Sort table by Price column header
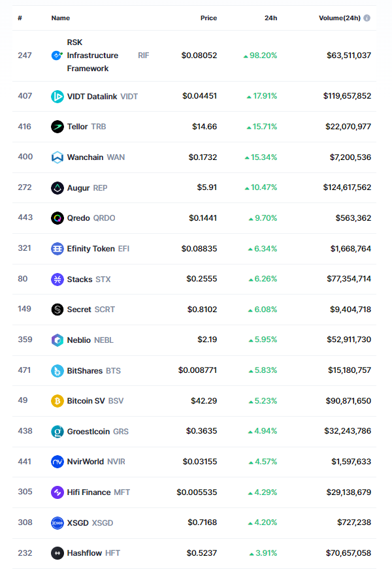The height and width of the screenshot is (576, 392). (208, 18)
